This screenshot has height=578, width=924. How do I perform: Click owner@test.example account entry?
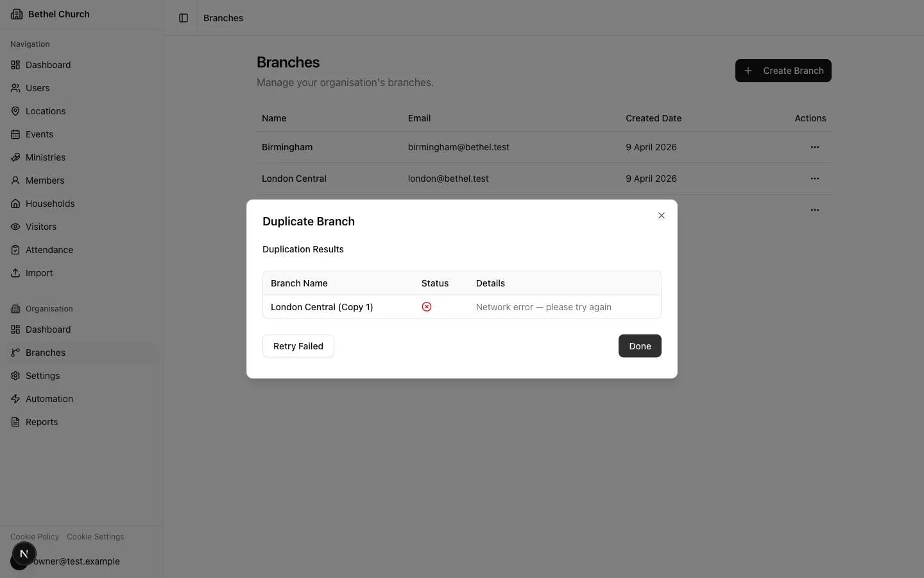(x=82, y=561)
